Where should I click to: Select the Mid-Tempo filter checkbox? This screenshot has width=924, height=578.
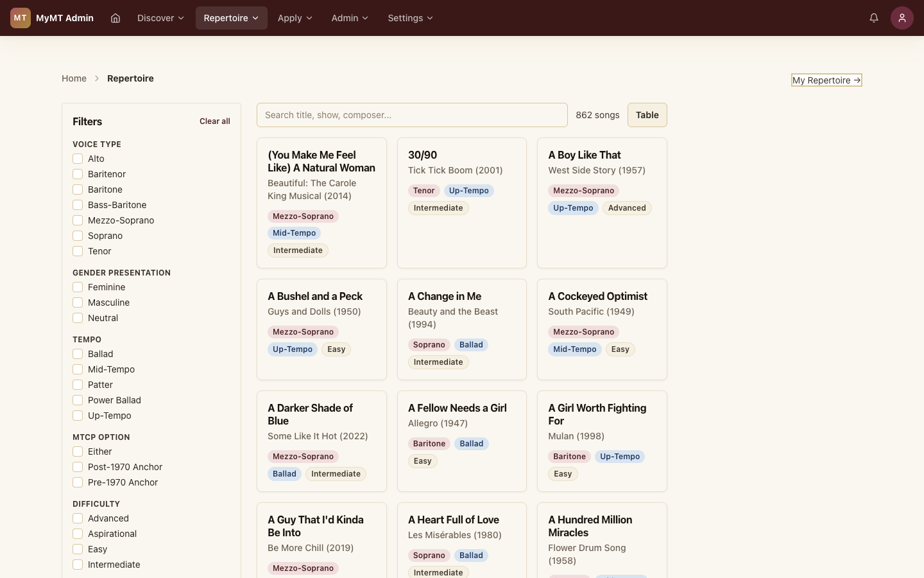coord(78,369)
